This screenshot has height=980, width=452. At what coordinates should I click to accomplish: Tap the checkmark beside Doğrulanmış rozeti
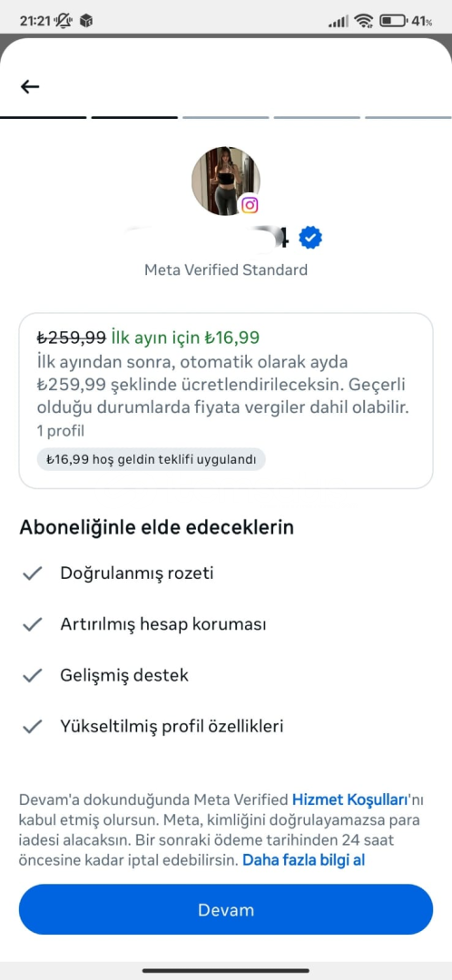(x=31, y=573)
